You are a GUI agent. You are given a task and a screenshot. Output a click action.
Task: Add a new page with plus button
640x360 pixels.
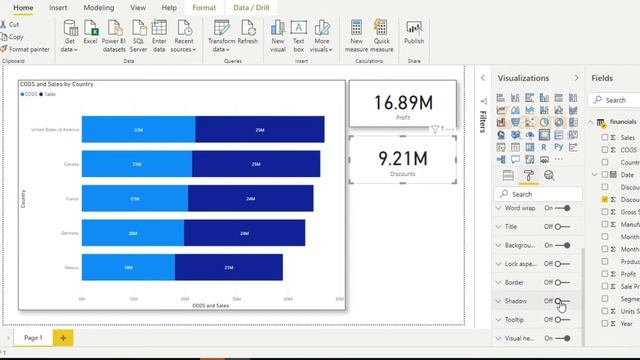[63, 338]
